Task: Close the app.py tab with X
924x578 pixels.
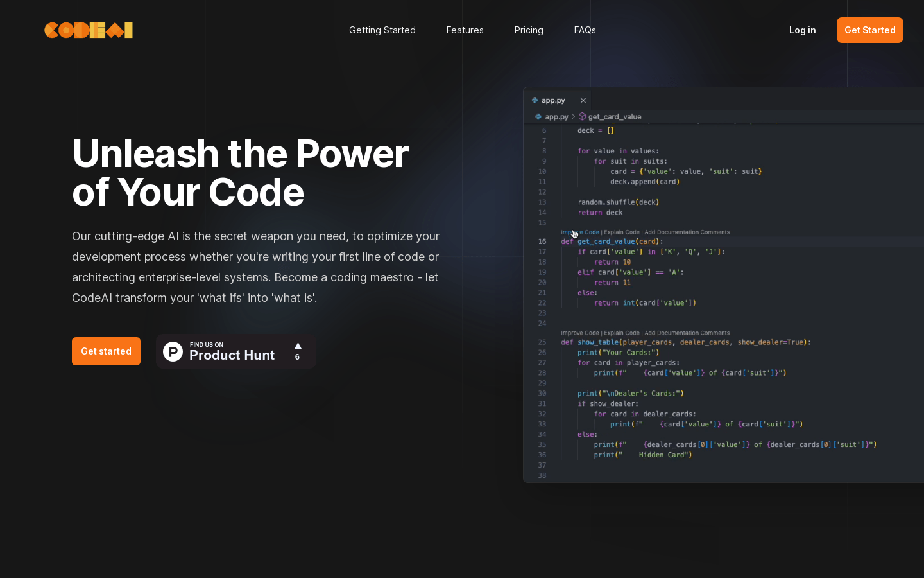Action: coord(583,100)
